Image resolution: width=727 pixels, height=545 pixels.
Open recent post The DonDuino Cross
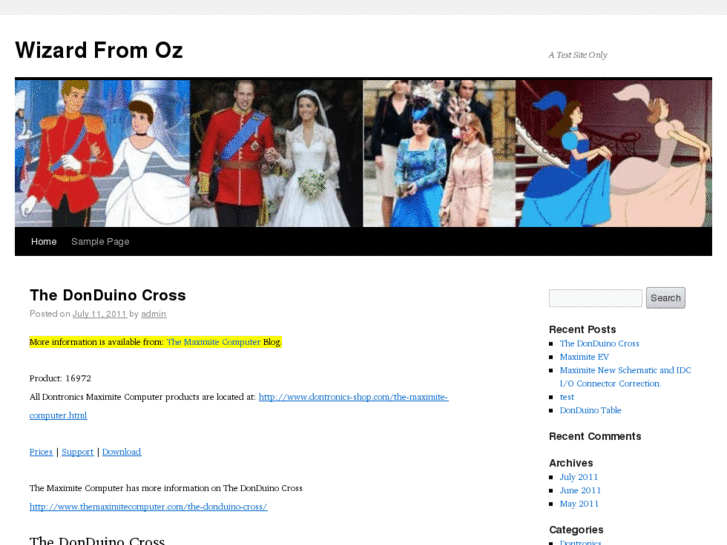599,343
